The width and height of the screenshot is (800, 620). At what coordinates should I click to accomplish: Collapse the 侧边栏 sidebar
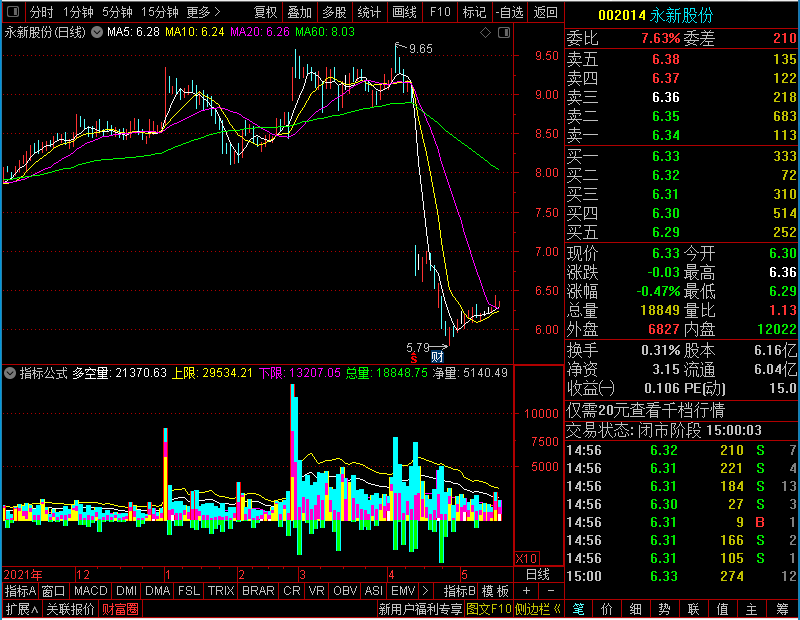(538, 609)
